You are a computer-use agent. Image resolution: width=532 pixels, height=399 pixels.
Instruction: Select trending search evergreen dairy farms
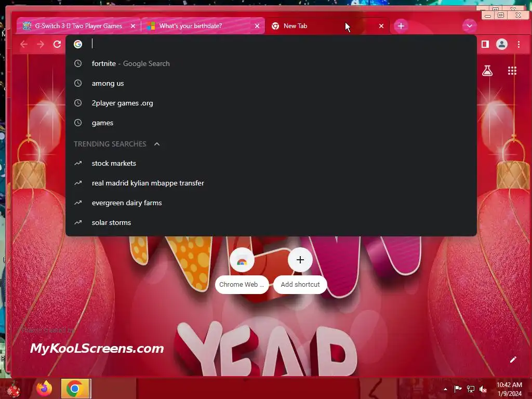[271, 203]
